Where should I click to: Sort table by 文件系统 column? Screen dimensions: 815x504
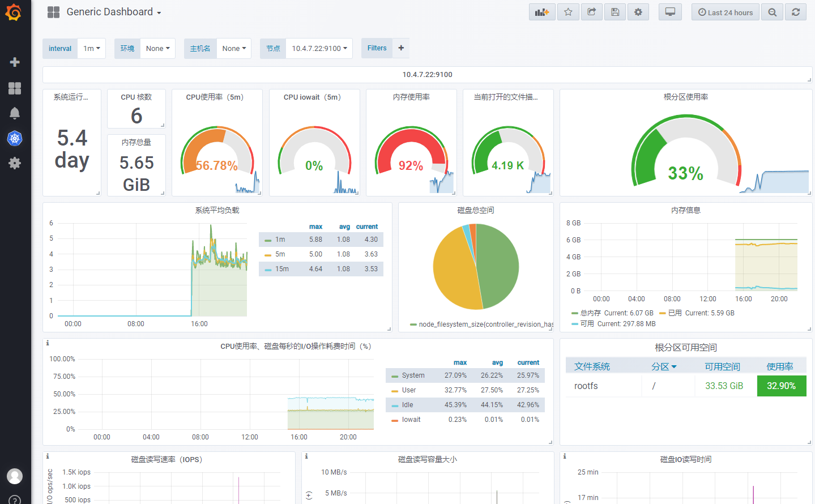coord(592,366)
